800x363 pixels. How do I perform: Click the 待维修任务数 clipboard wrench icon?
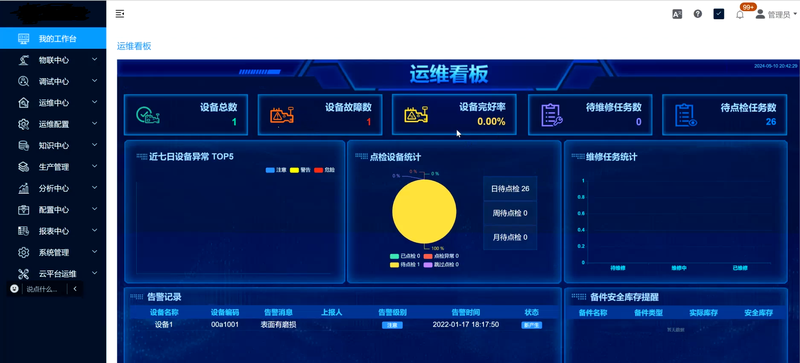coord(552,115)
